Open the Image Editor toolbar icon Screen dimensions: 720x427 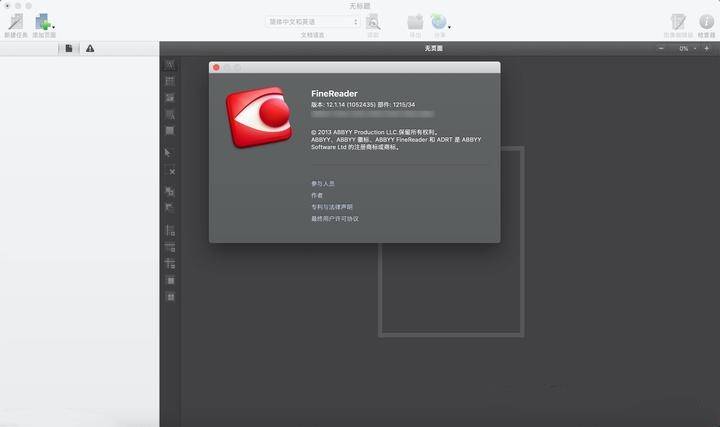[678, 22]
